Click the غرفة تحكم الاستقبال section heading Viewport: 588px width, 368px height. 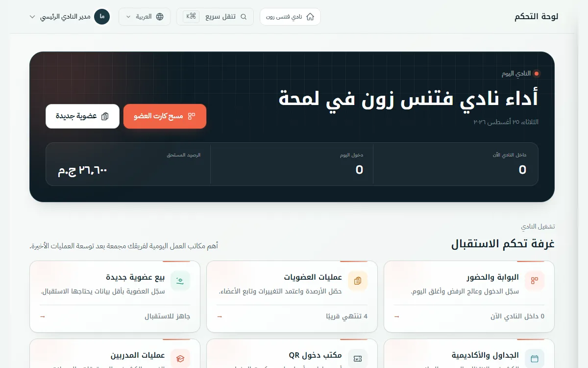503,244
